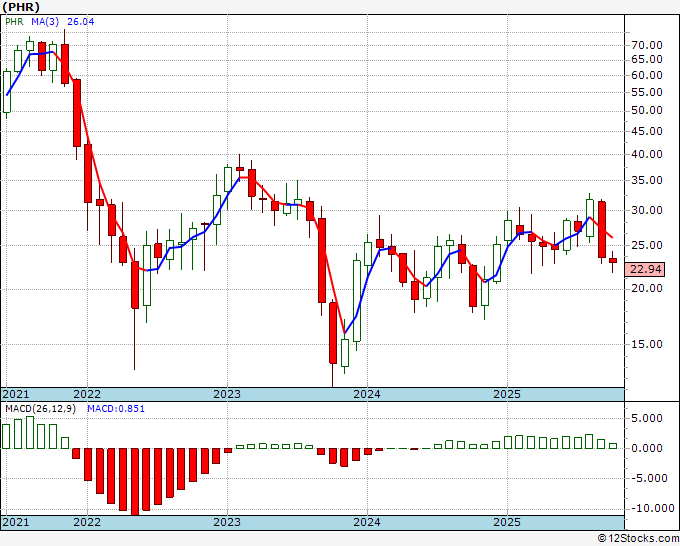Click the PHR legend label
The width and height of the screenshot is (680, 546).
coord(14,22)
